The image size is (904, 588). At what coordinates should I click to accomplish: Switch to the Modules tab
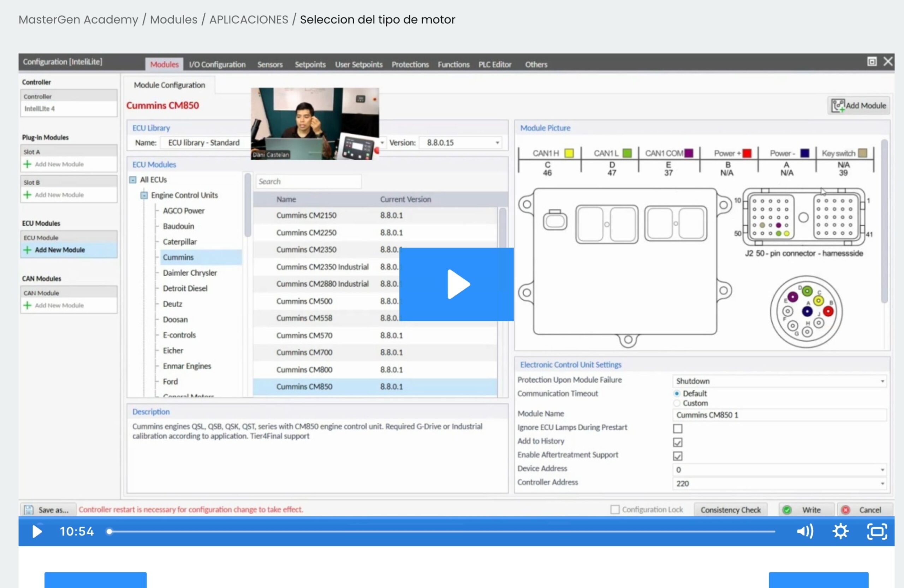pyautogui.click(x=164, y=64)
